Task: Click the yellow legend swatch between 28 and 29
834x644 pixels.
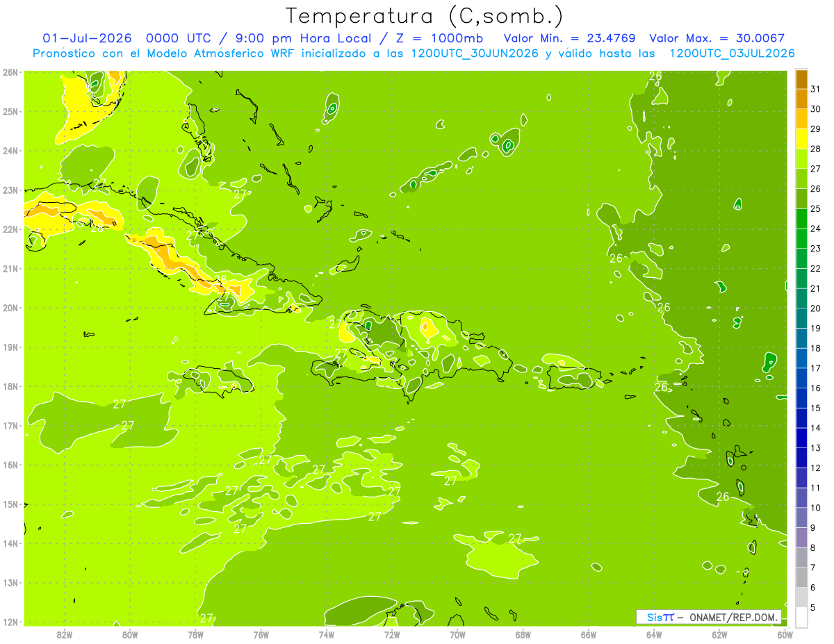Action: 801,139
